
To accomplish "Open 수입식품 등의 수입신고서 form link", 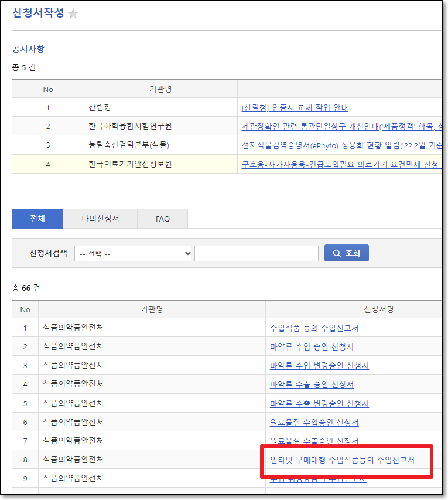I will pos(314,328).
